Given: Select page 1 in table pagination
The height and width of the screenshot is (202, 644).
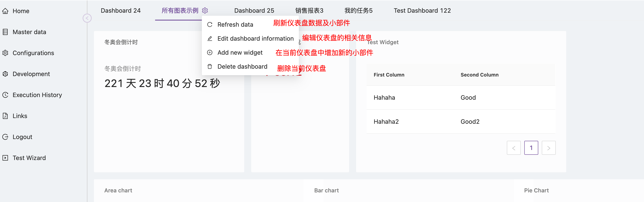Looking at the screenshot, I should (x=531, y=148).
